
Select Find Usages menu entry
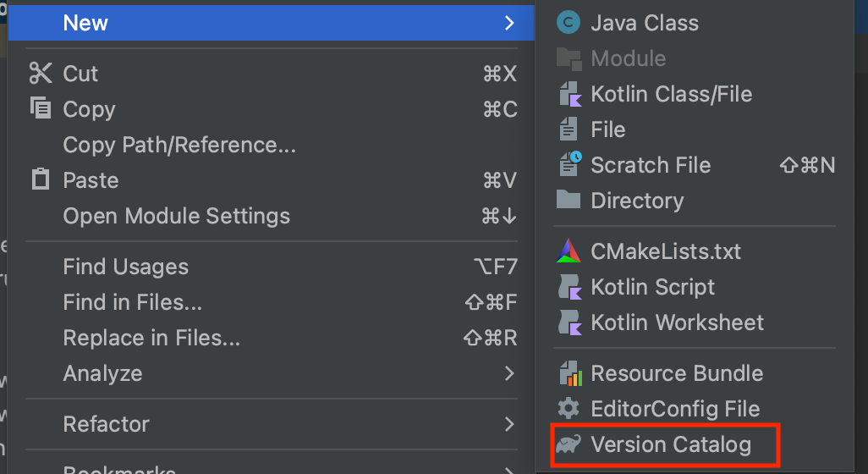[125, 267]
